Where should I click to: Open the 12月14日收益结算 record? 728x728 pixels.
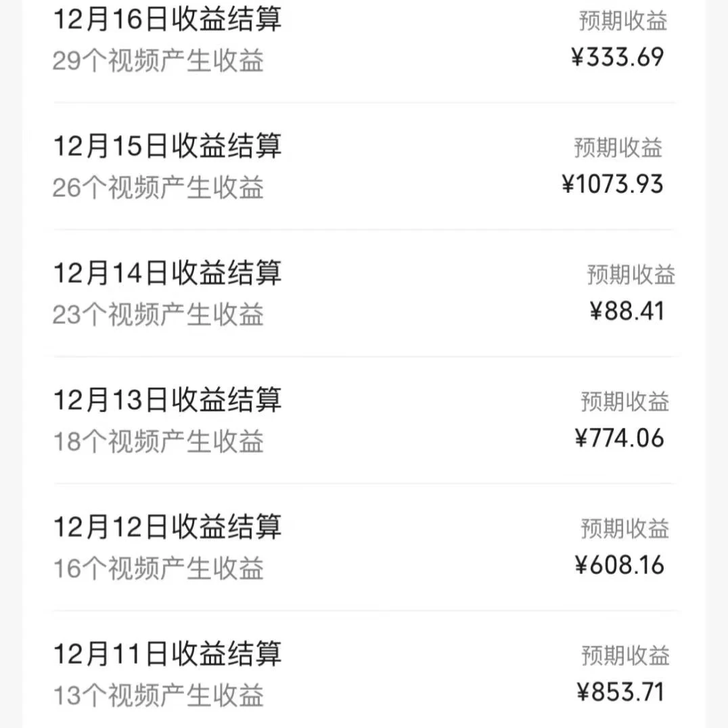coord(168,273)
